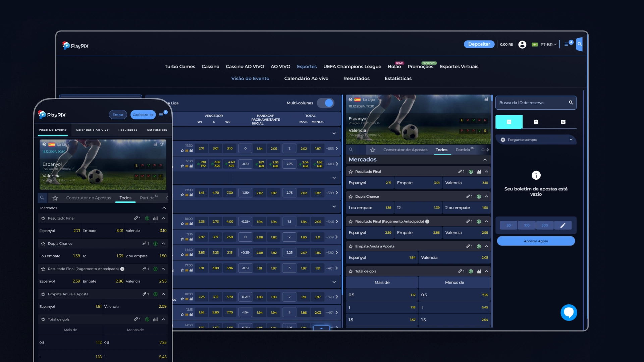Click the Busca da ID de reserva field

536,103
